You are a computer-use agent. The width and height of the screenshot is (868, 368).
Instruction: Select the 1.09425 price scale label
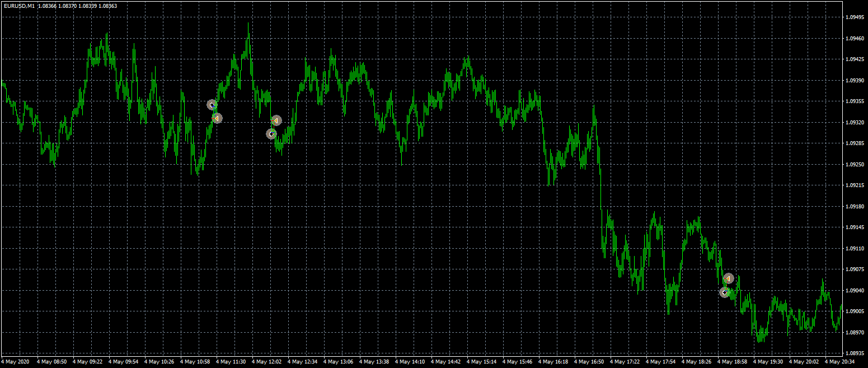click(856, 59)
